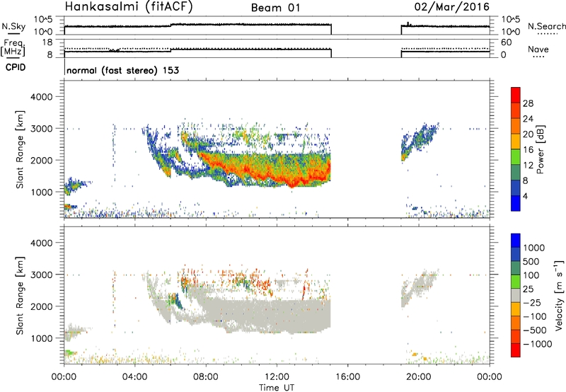566x392 pixels.
Task: Click the 100 tick on the velocity colorbar
Action: (x=531, y=275)
